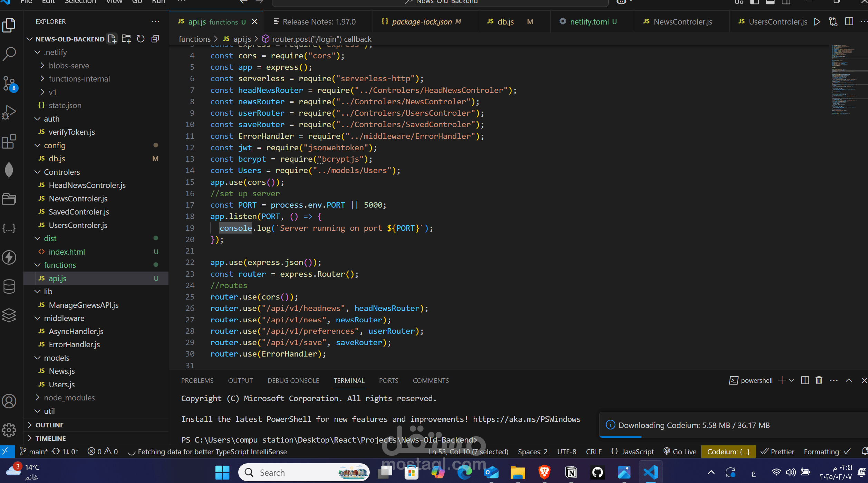Screen dimensions: 868x483
Task: Open Run and Debug view
Action: [9, 112]
